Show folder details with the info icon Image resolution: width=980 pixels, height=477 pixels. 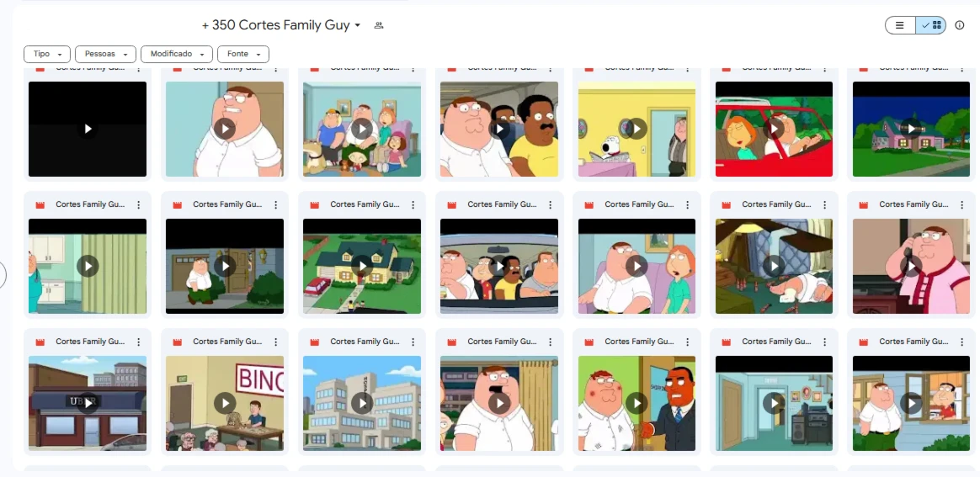[960, 25]
